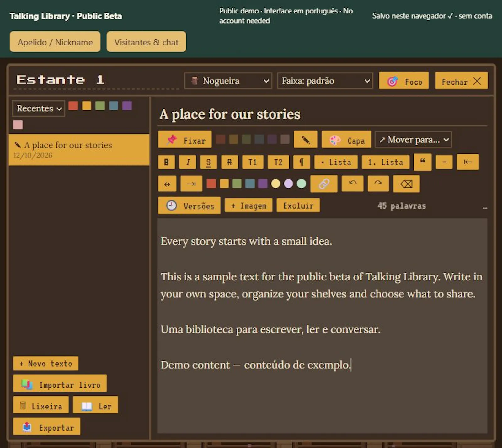The height and width of the screenshot is (448, 502).
Task: Toggle Foco focus mode
Action: point(403,81)
